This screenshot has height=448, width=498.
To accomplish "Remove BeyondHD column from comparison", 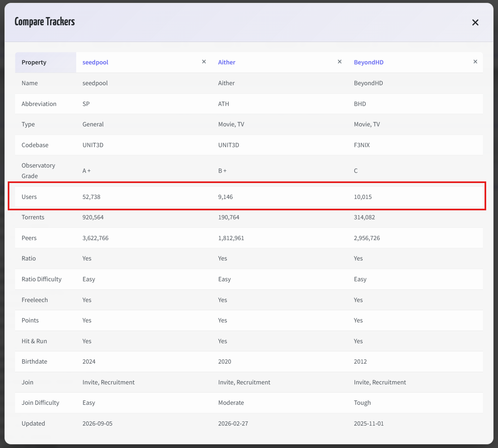I will [475, 62].
